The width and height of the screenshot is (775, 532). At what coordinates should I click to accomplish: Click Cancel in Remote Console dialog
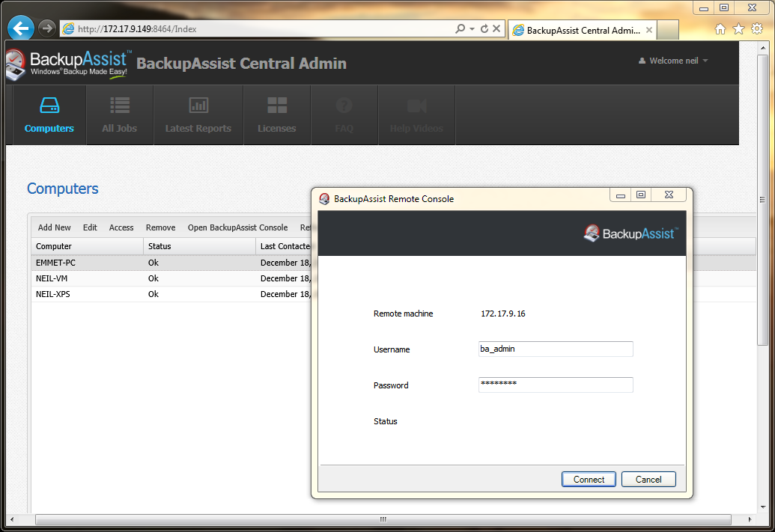648,479
